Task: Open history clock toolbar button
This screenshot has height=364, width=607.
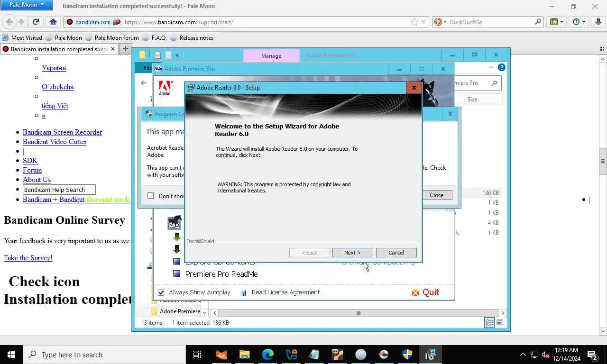Action: coord(579,22)
